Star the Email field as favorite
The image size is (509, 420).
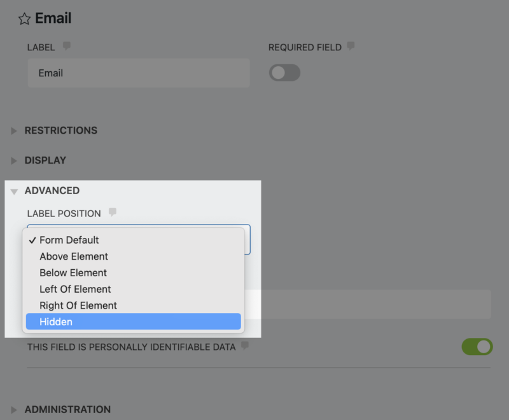(24, 18)
